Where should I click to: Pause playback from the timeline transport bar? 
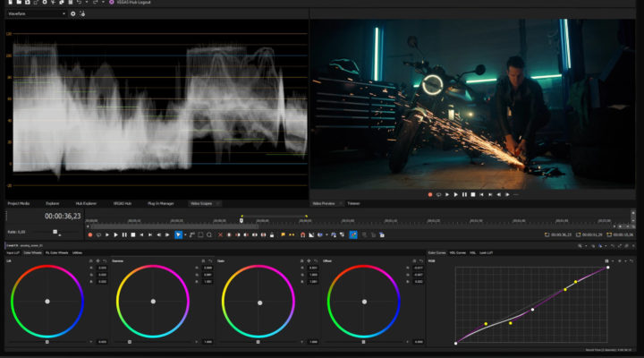(x=124, y=235)
